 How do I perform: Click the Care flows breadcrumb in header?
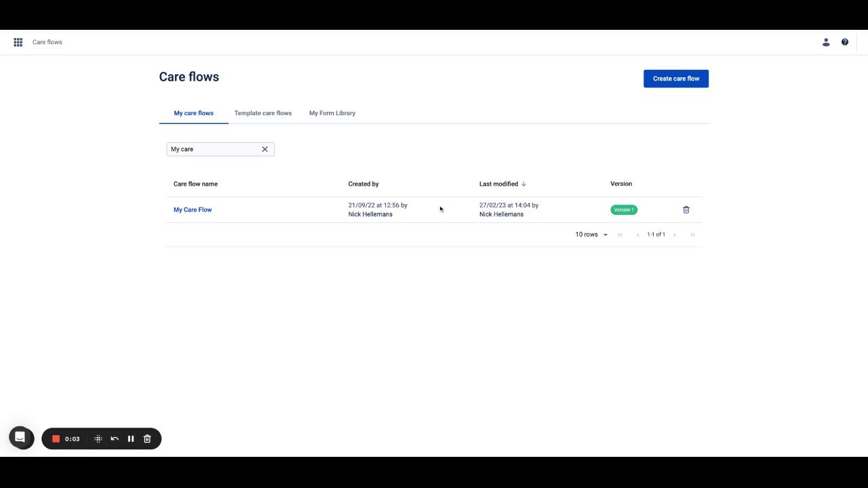tap(47, 42)
